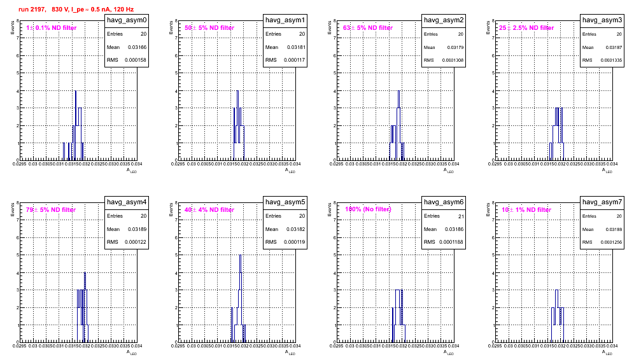This screenshot has width=634, height=364.
Task: Click the histogram bars in havg_asym6 plot
Action: (398, 316)
